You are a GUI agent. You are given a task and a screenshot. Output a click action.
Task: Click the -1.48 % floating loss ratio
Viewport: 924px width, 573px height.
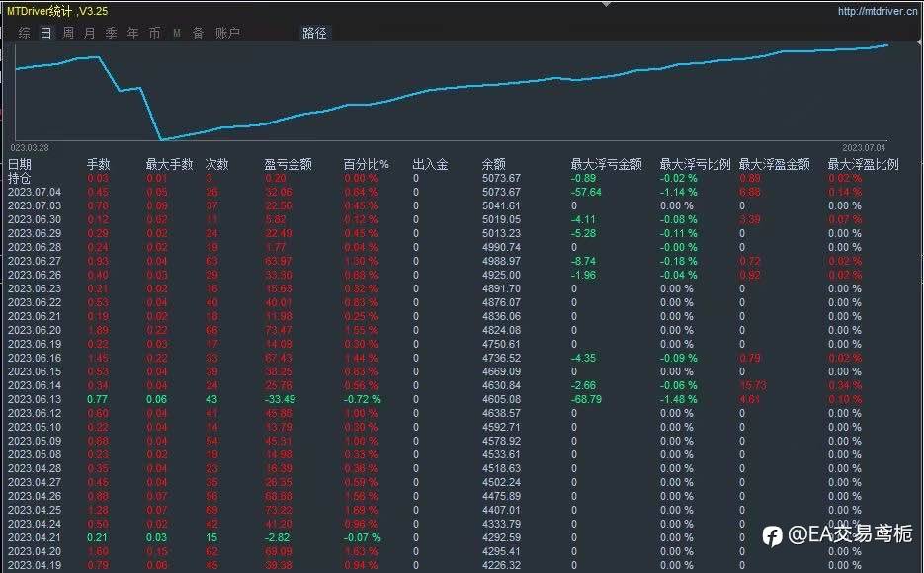[x=678, y=399]
